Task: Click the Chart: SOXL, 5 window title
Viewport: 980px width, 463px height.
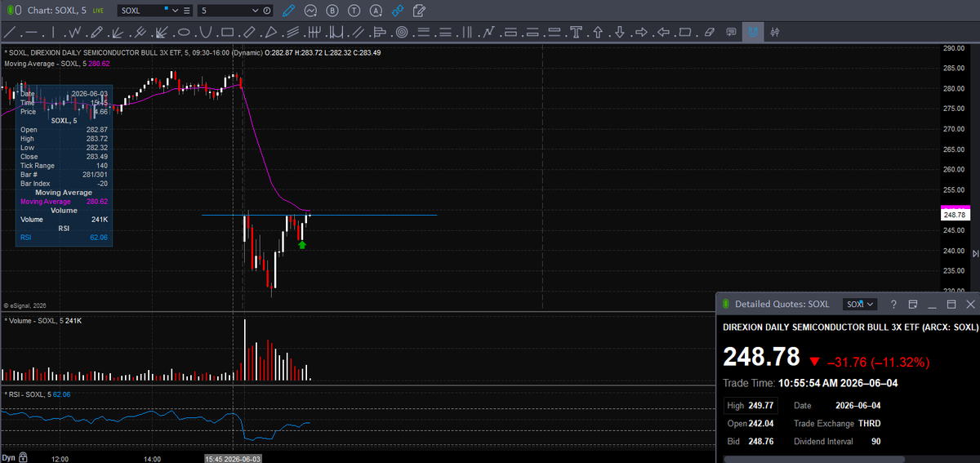Action: pos(59,11)
